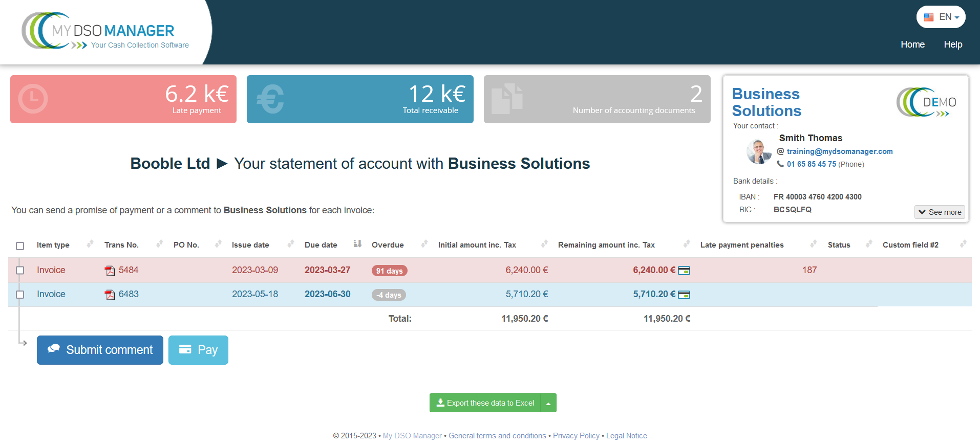
Task: Click sort icon next to Overdue column
Action: coord(424,244)
